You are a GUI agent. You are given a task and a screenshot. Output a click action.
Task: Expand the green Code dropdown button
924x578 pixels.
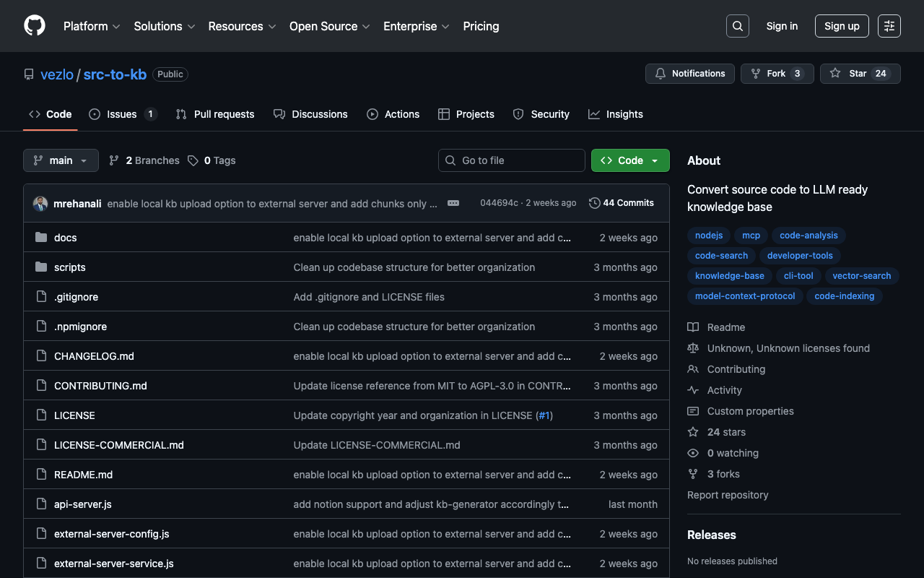[x=630, y=160]
